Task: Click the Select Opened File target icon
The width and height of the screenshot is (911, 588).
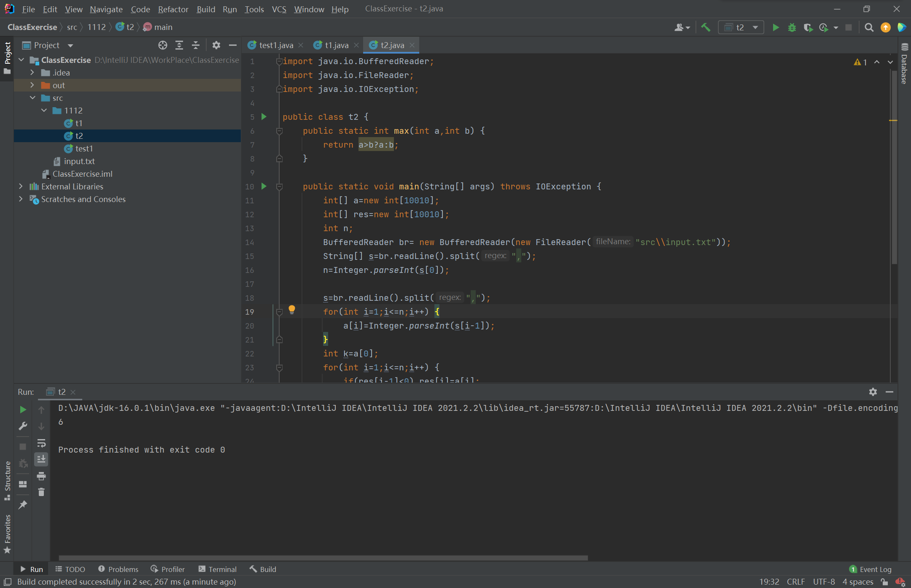Action: coord(162,45)
